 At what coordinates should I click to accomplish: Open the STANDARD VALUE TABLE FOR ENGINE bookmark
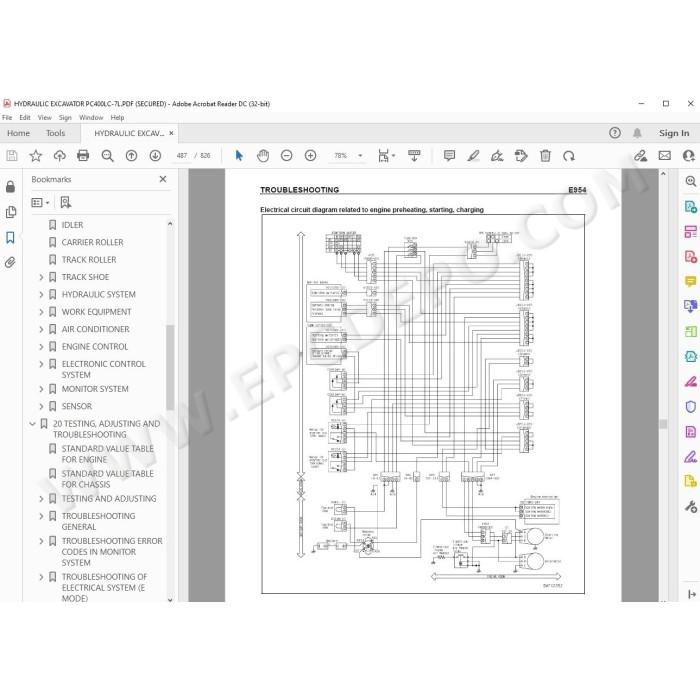tap(107, 454)
